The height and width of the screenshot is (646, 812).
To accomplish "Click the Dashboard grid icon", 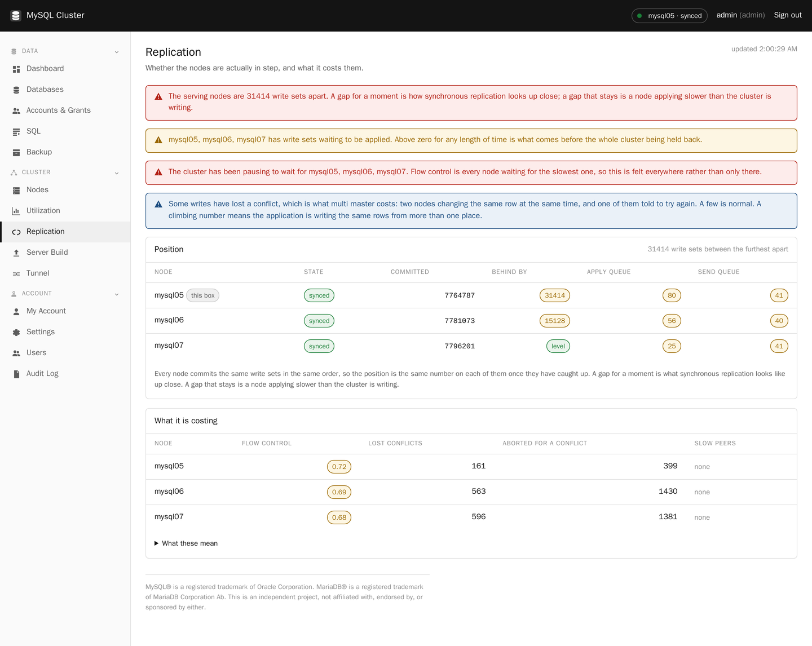I will tap(16, 69).
